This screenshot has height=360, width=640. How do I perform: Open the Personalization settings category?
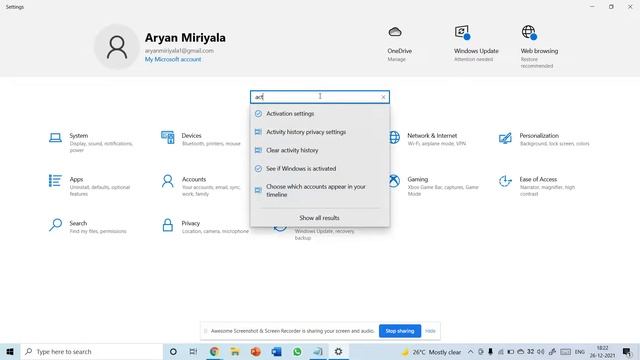pyautogui.click(x=544, y=139)
